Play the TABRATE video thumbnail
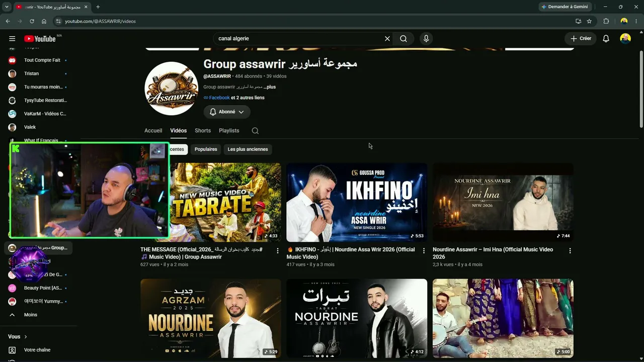 click(x=225, y=202)
